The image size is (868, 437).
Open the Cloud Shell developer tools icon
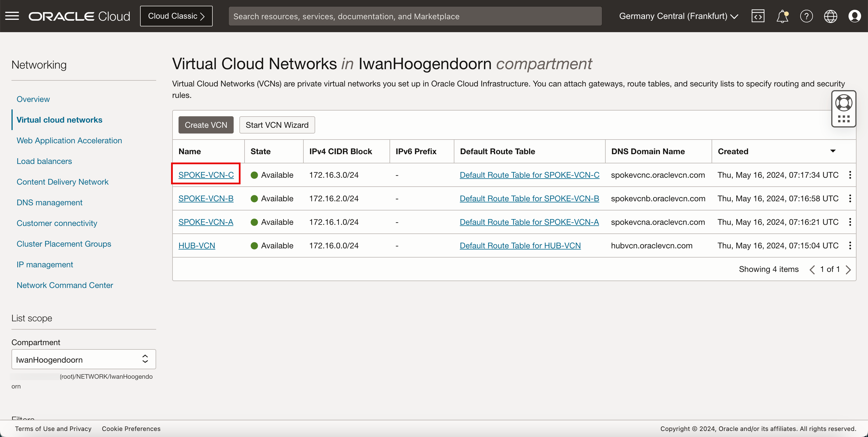point(758,16)
